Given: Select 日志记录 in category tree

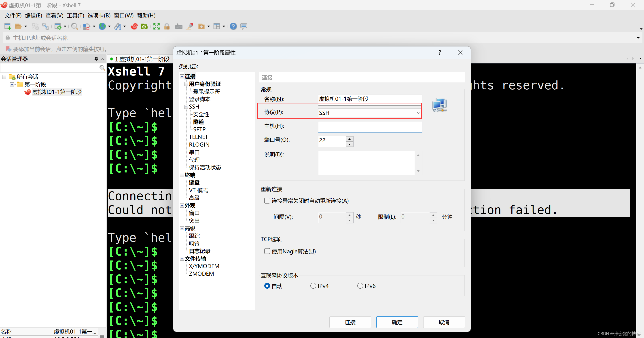Looking at the screenshot, I should (x=199, y=251).
